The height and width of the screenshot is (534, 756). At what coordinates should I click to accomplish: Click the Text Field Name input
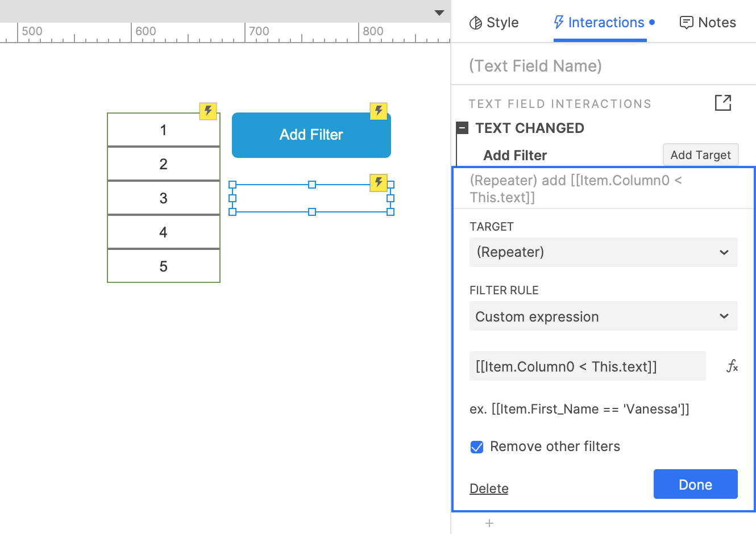tap(603, 66)
